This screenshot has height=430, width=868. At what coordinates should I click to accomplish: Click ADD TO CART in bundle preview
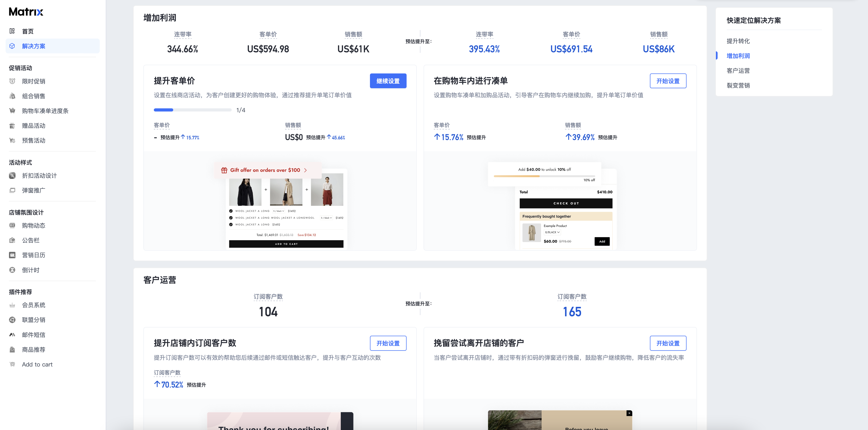tap(286, 244)
